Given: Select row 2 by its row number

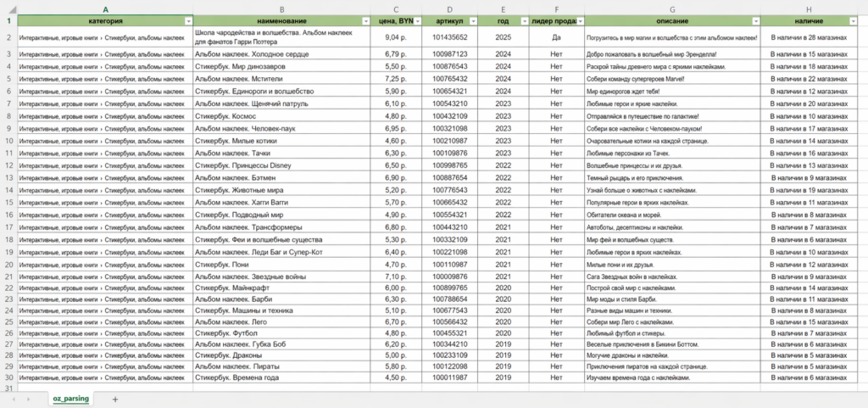Looking at the screenshot, I should pyautogui.click(x=8, y=37).
